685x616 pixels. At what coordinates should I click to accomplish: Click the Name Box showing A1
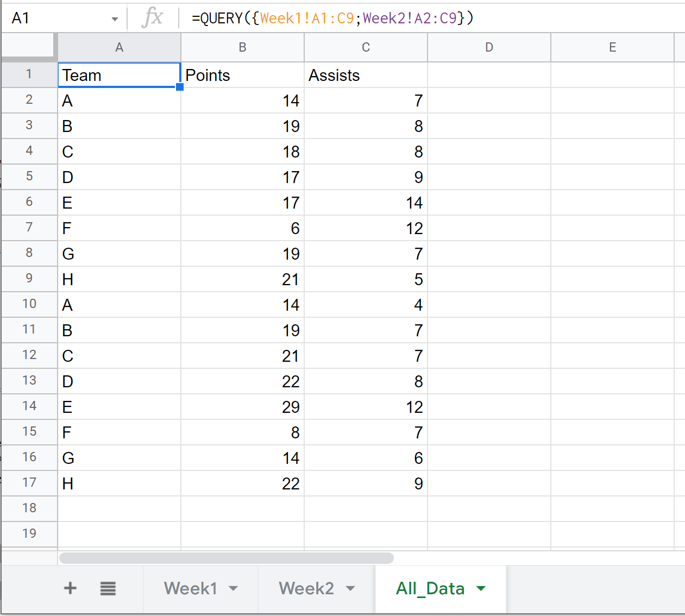tap(54, 18)
